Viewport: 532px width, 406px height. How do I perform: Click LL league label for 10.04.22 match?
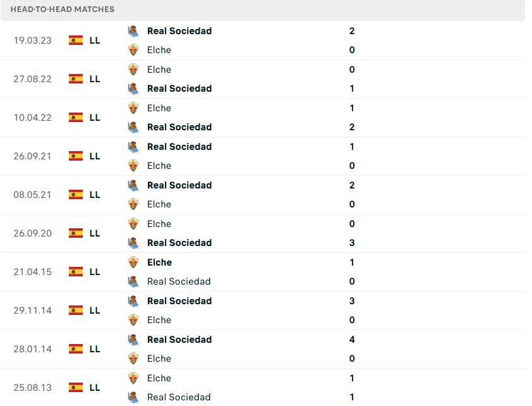(x=95, y=118)
